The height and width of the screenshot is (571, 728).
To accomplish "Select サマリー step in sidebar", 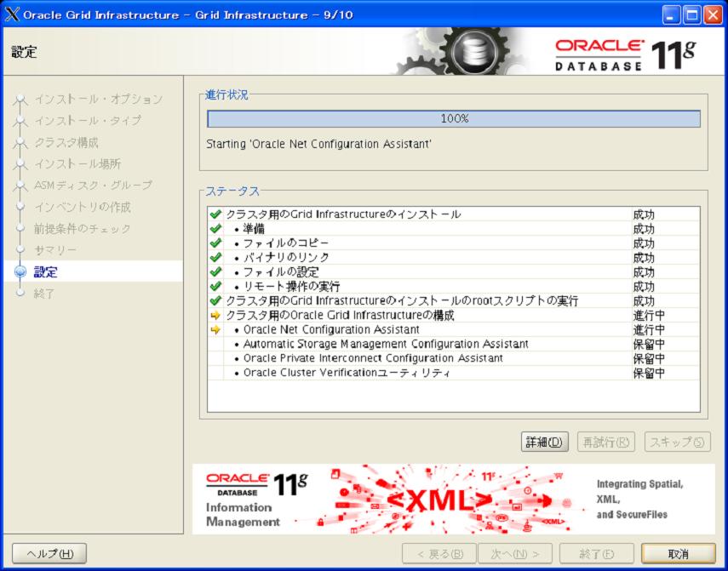I will (x=55, y=250).
